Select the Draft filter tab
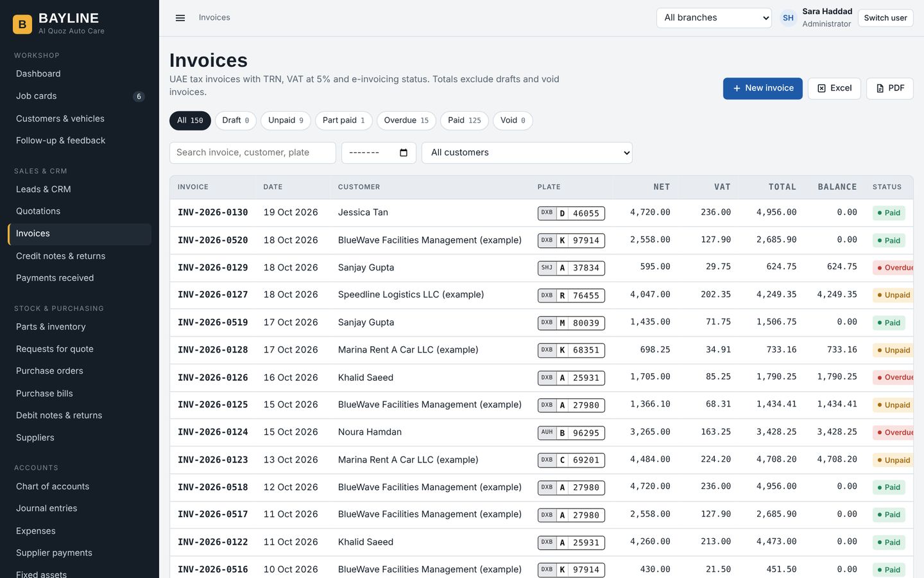The height and width of the screenshot is (578, 924). [x=235, y=121]
